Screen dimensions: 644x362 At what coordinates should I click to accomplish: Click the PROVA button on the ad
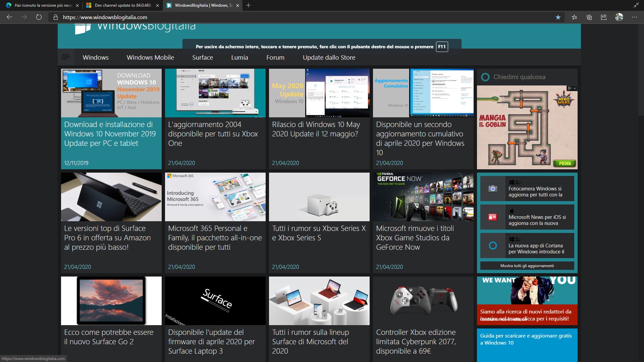pyautogui.click(x=565, y=163)
